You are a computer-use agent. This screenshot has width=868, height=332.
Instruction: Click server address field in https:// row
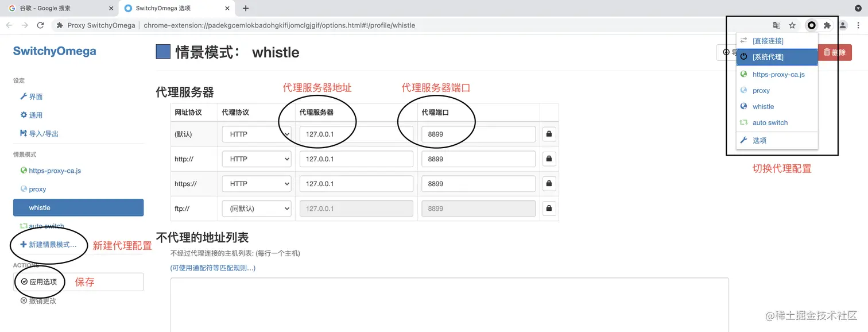click(x=356, y=184)
